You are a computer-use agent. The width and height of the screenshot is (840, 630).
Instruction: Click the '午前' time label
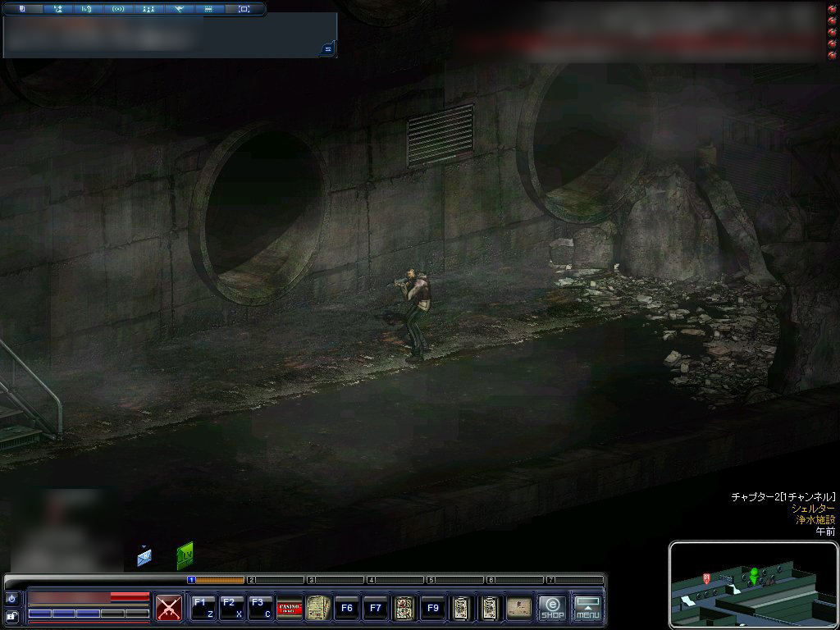click(x=825, y=531)
